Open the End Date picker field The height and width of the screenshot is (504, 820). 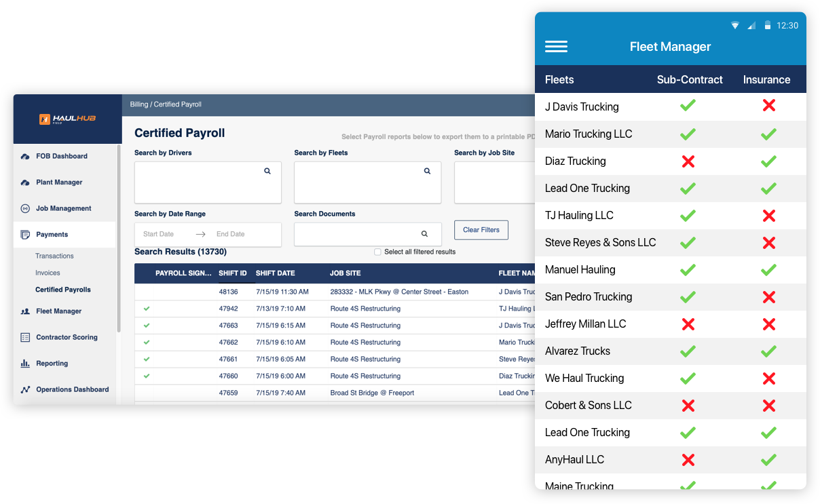tap(231, 234)
